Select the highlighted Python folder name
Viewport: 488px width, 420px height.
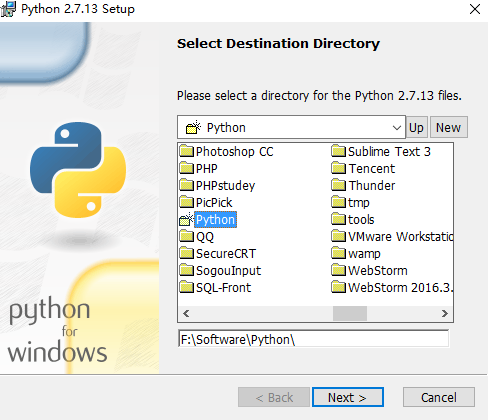point(215,220)
